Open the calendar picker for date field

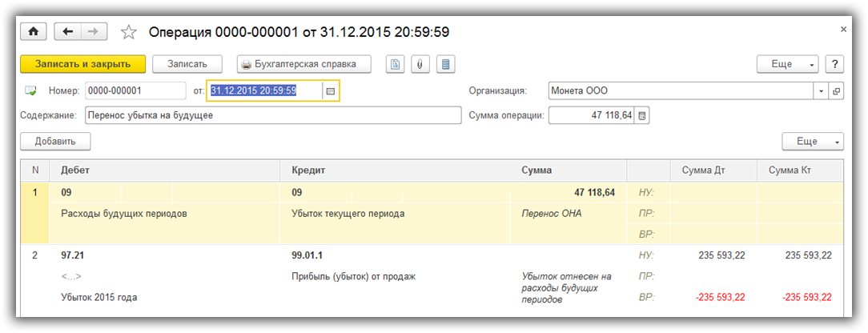tap(329, 91)
